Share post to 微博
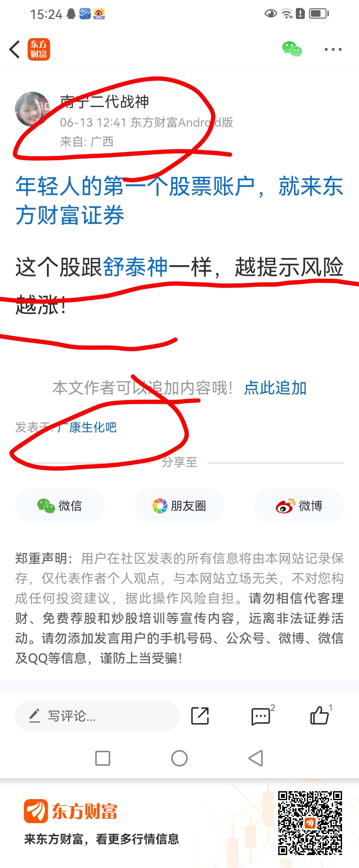 click(x=299, y=506)
